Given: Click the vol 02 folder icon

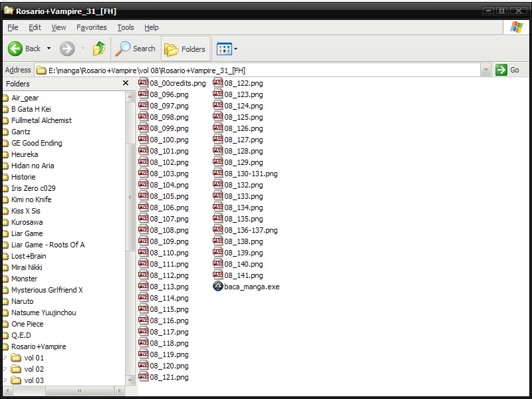Looking at the screenshot, I should coord(15,369).
